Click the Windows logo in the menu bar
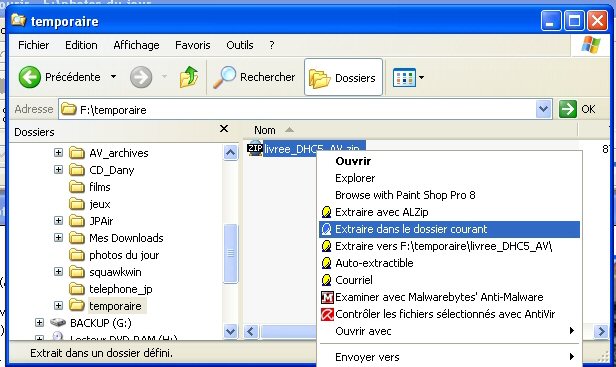Viewport: 616px width, 367px height. click(591, 45)
